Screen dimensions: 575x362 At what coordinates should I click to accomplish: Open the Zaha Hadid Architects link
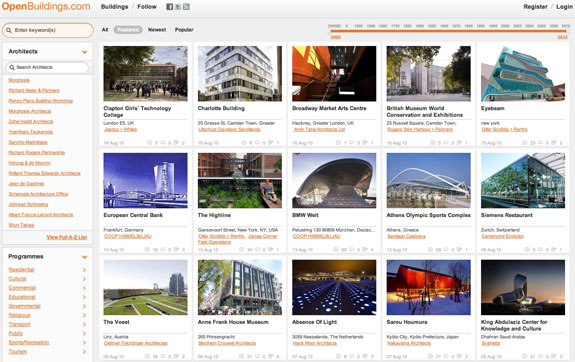[x=31, y=121]
